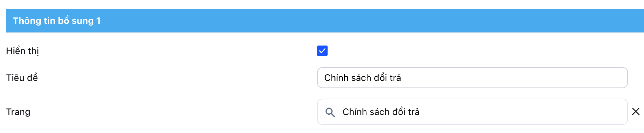
Task: Focus the title input containing Chính sách đổi trả
Action: (472, 78)
